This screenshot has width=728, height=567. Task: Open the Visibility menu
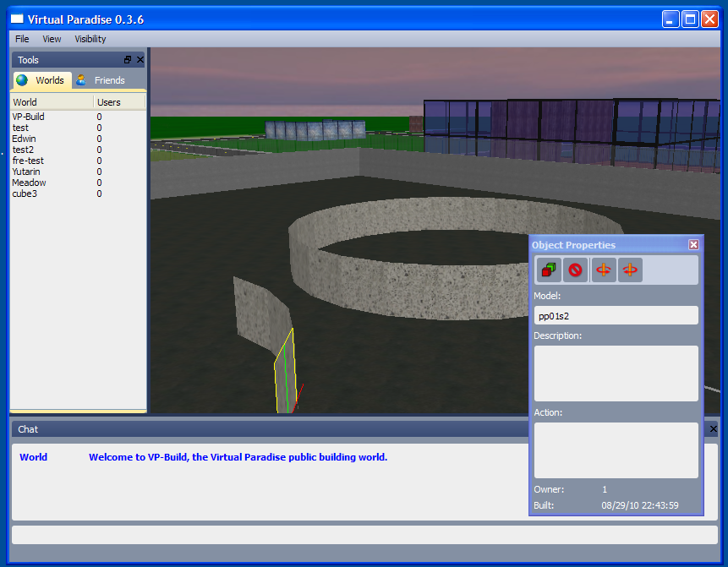[x=90, y=39]
